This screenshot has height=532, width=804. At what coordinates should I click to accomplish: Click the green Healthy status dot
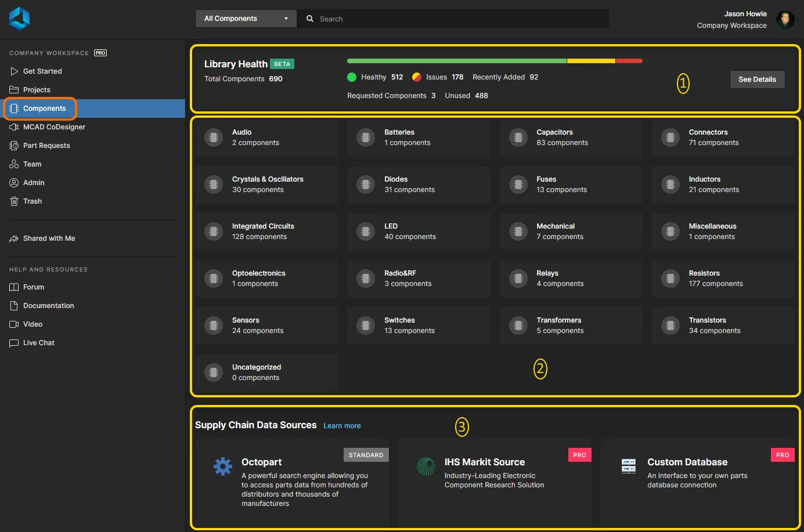(352, 77)
